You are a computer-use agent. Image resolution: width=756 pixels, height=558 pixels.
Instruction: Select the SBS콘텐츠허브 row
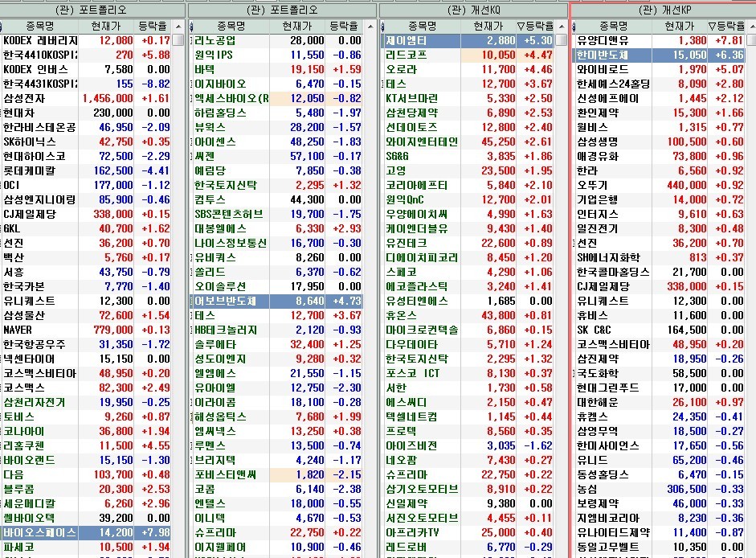278,215
